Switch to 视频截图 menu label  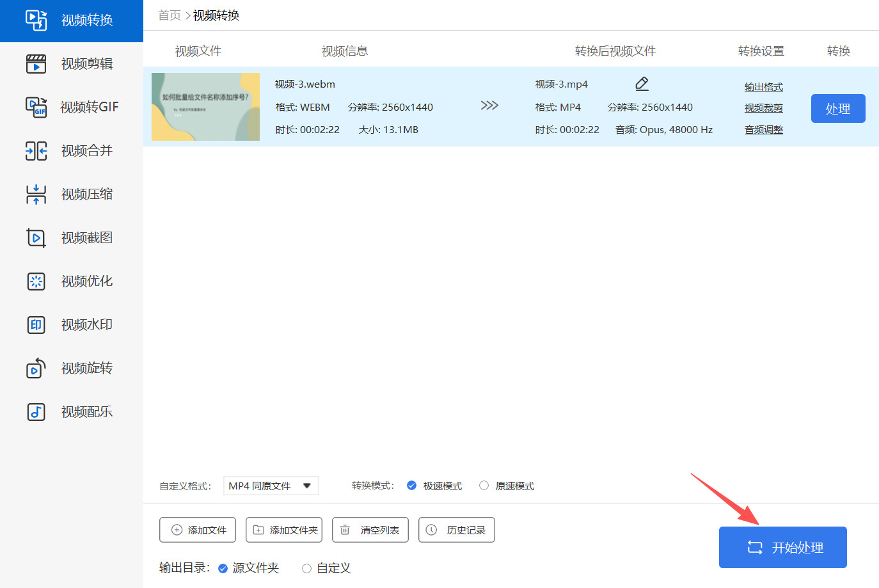[87, 238]
